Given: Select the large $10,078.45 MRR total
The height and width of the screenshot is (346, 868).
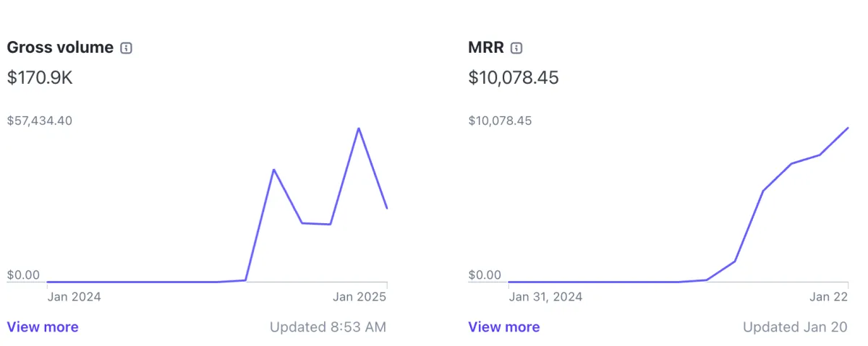Looking at the screenshot, I should pos(514,77).
